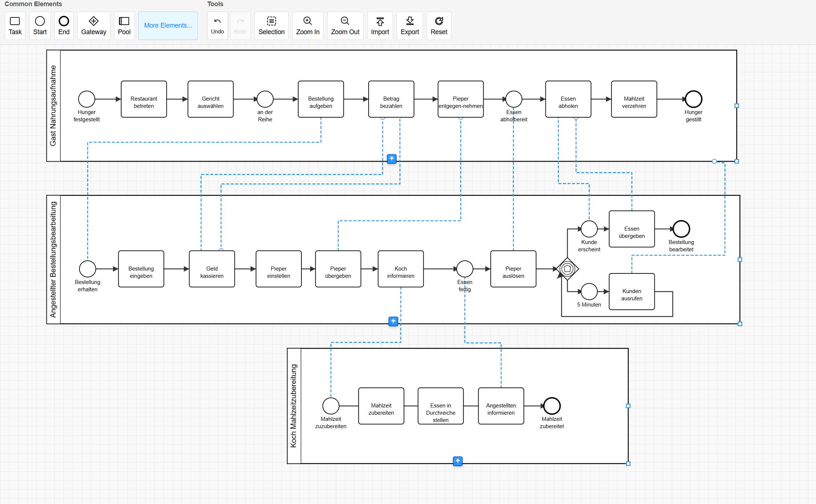Click the right-edge resize handle of Koch pool

[628, 406]
